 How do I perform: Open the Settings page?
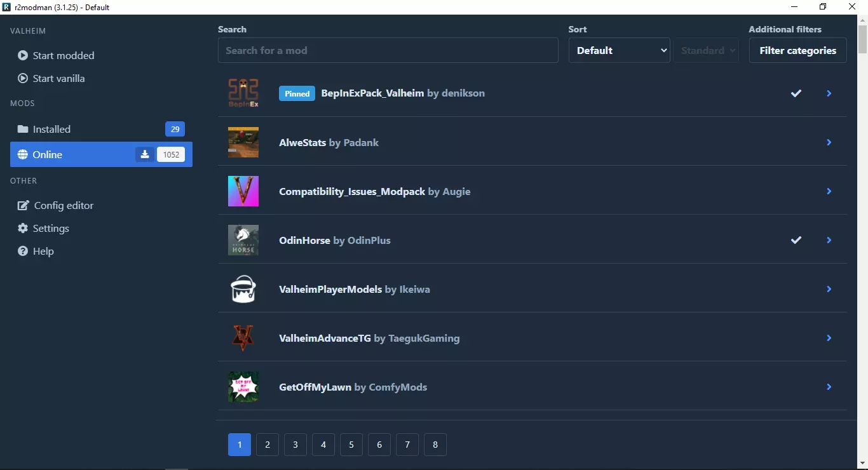(x=101, y=228)
